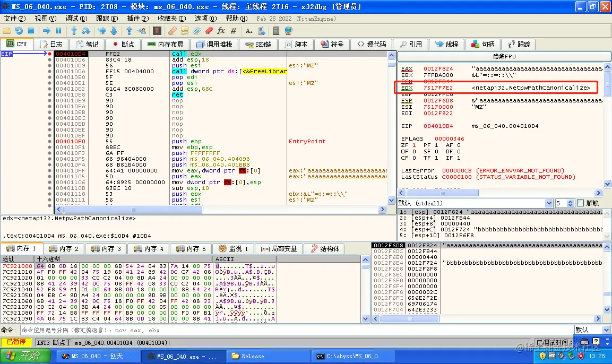Open Labels with the blue tag icon
612x364 pixels.
(197, 31)
